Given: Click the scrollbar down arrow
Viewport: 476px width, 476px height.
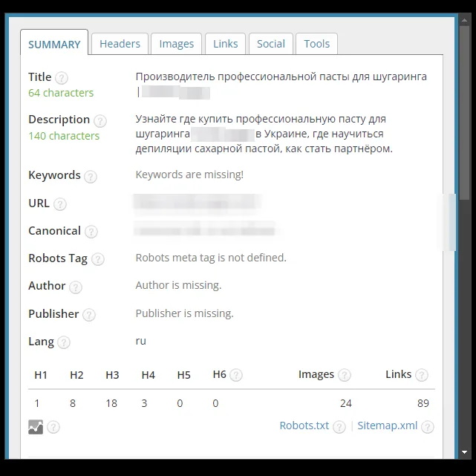Looking at the screenshot, I should coord(464,452).
